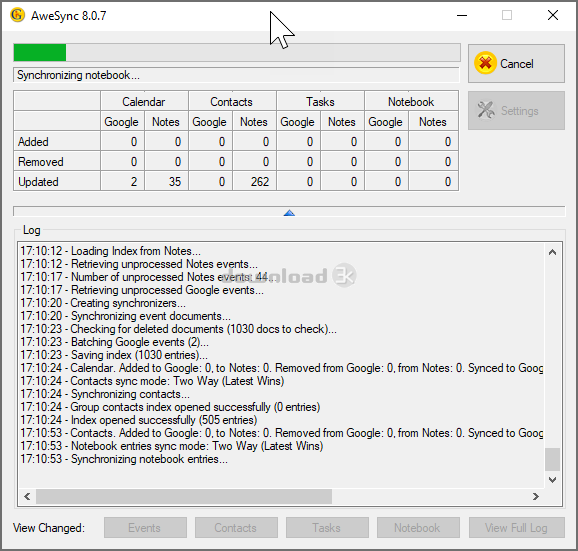The width and height of the screenshot is (578, 551).
Task: Select the Contacts column header in table
Action: (232, 101)
